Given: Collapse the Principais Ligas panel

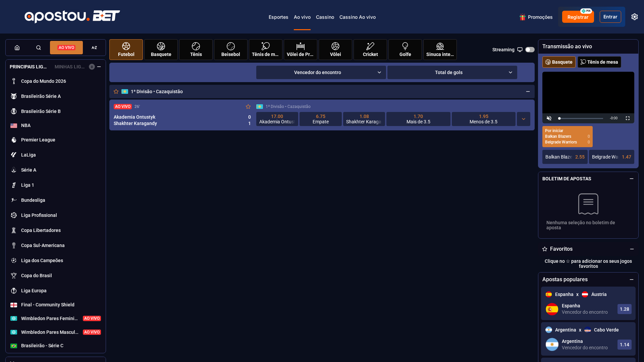Looking at the screenshot, I should click(99, 67).
